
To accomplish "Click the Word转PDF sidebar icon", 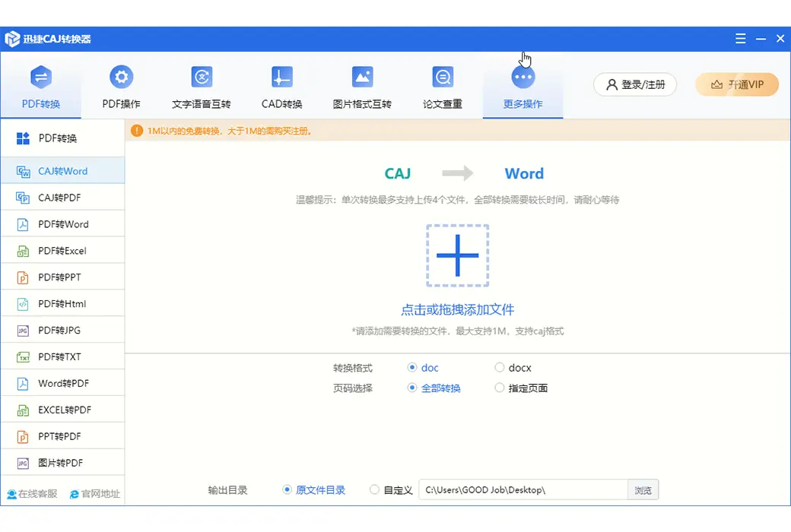I will [x=23, y=384].
